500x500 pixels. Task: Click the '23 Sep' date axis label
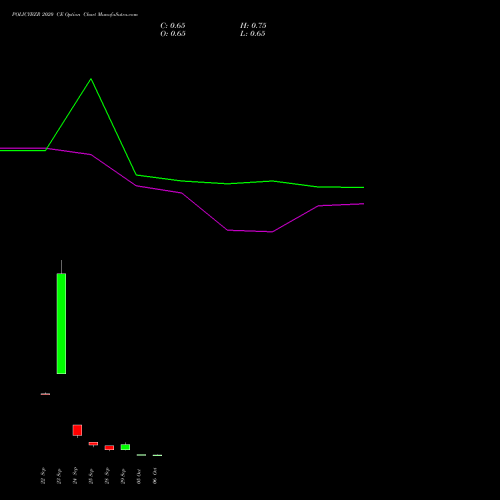point(59,476)
